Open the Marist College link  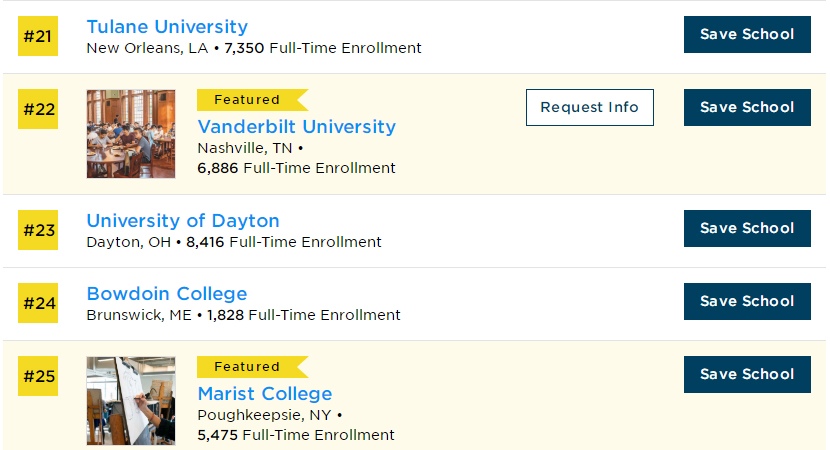pyautogui.click(x=265, y=394)
